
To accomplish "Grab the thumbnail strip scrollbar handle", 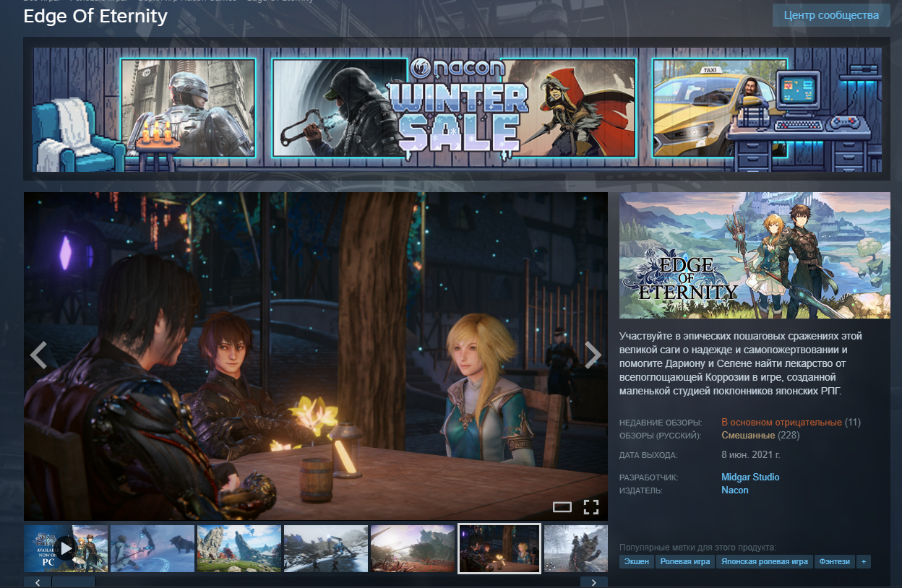I will pos(74,582).
